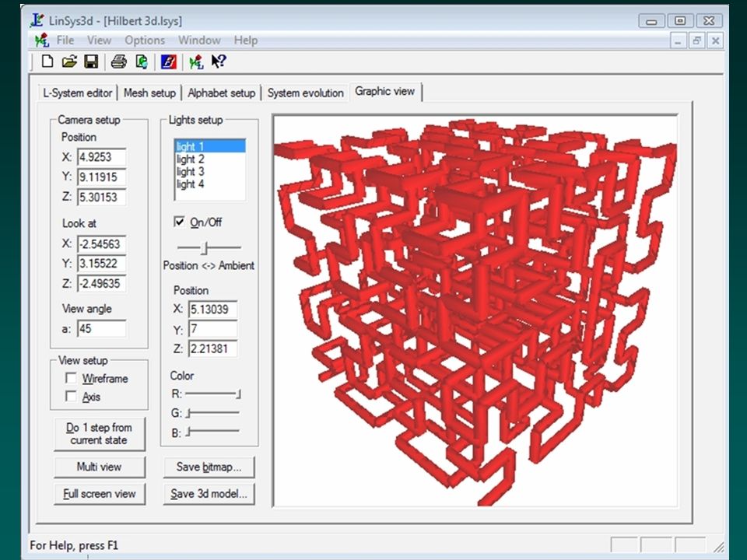Screen dimensions: 747x560
Task: Select light 3 in the lights list
Action: point(210,171)
